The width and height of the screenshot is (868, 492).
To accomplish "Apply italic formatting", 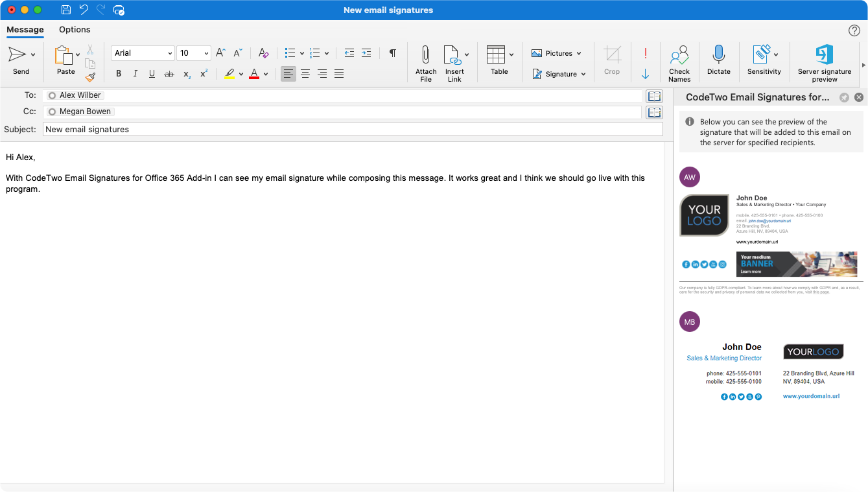I will 135,73.
